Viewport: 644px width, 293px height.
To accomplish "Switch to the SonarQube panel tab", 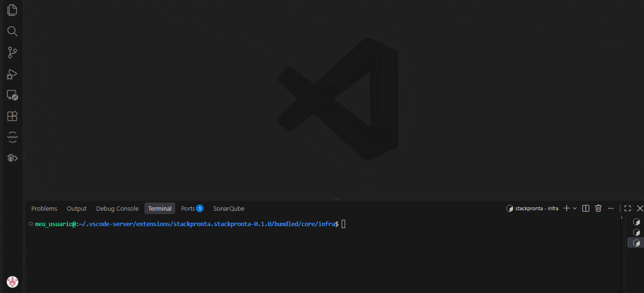I will click(229, 208).
